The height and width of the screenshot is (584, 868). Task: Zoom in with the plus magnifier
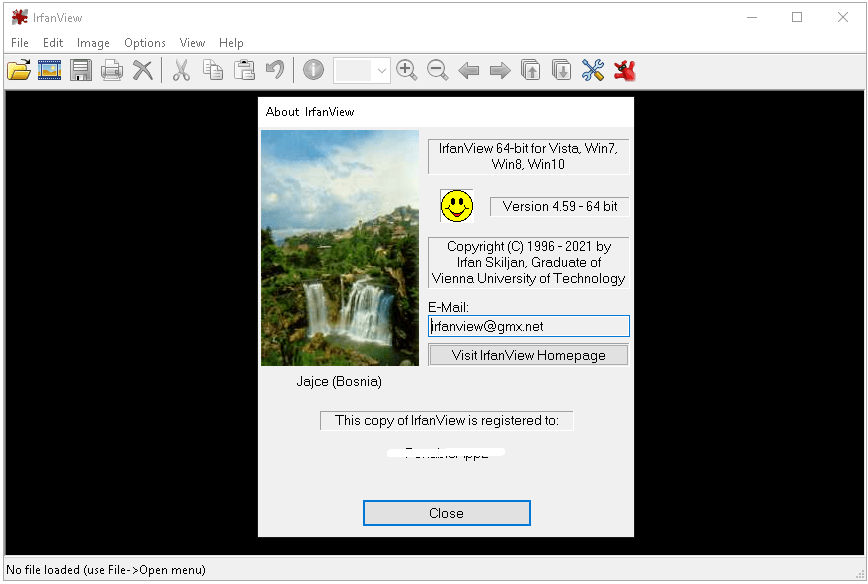(407, 70)
